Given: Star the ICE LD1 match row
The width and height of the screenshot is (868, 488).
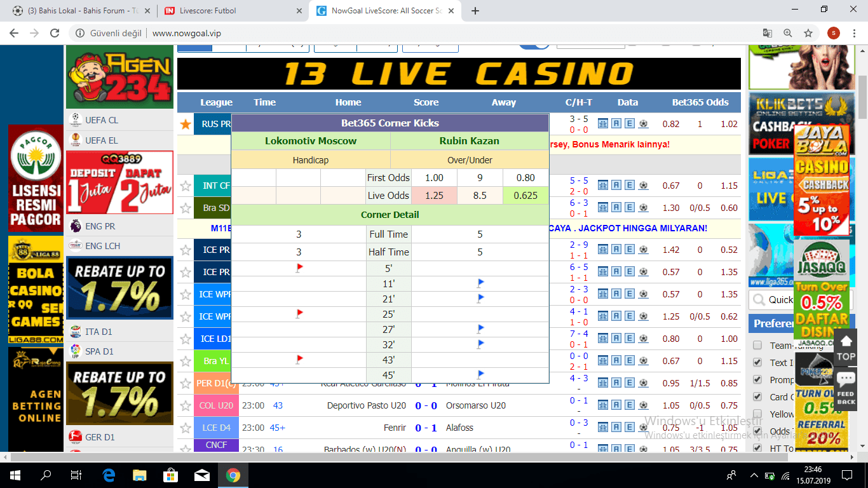Looking at the screenshot, I should click(186, 339).
